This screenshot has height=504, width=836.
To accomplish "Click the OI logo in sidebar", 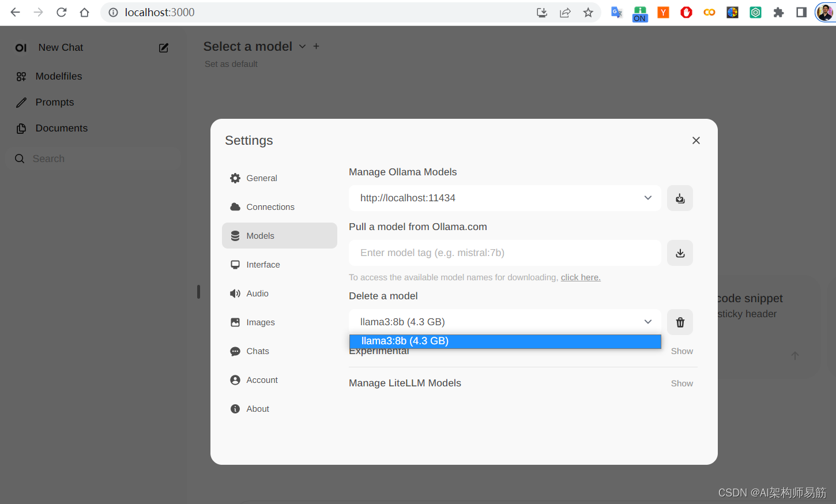I will coord(21,48).
